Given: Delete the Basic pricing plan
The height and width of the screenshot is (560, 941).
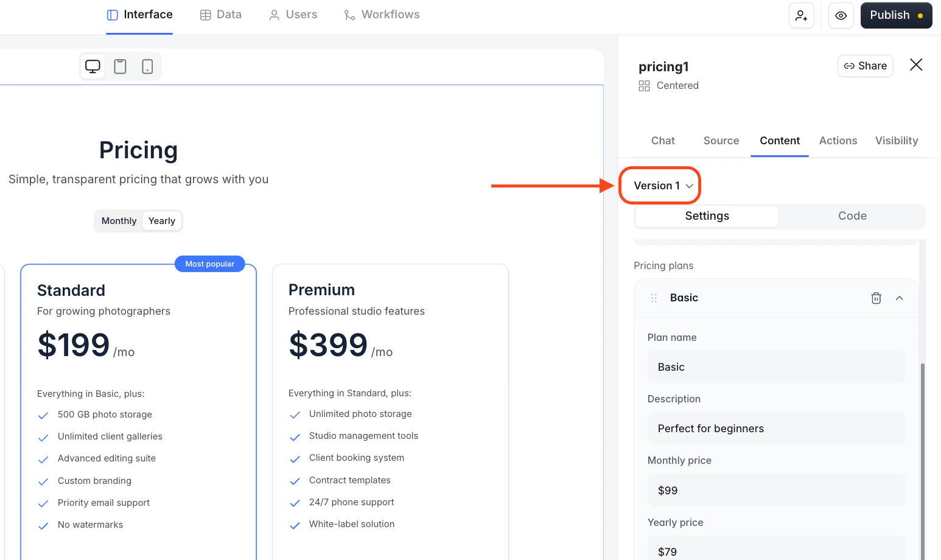Looking at the screenshot, I should click(876, 298).
